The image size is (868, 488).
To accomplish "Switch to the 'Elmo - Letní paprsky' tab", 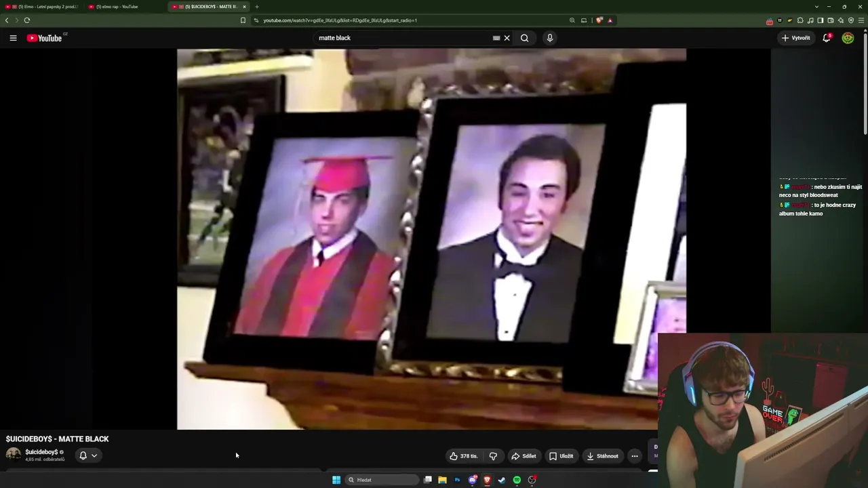I will point(41,7).
